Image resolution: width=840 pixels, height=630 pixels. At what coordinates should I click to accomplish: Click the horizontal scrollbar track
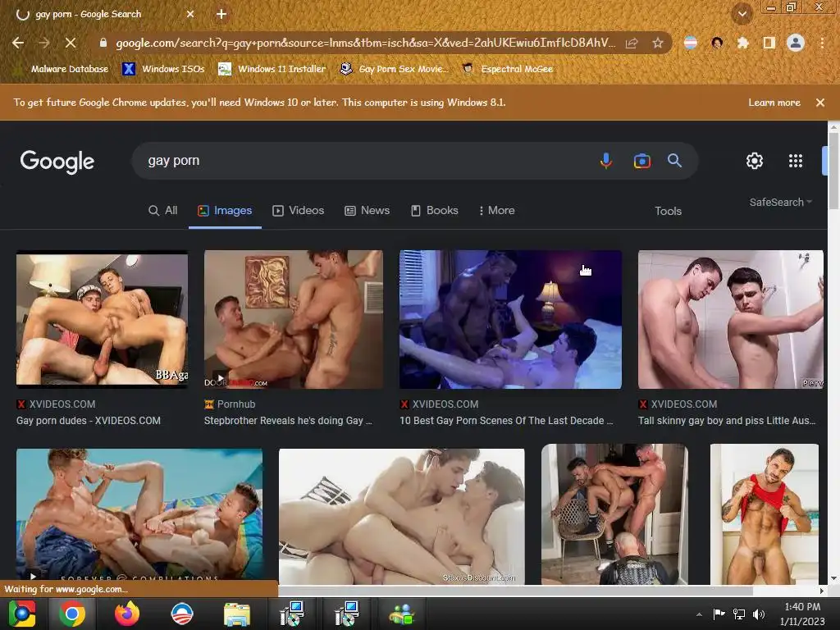[514, 591]
